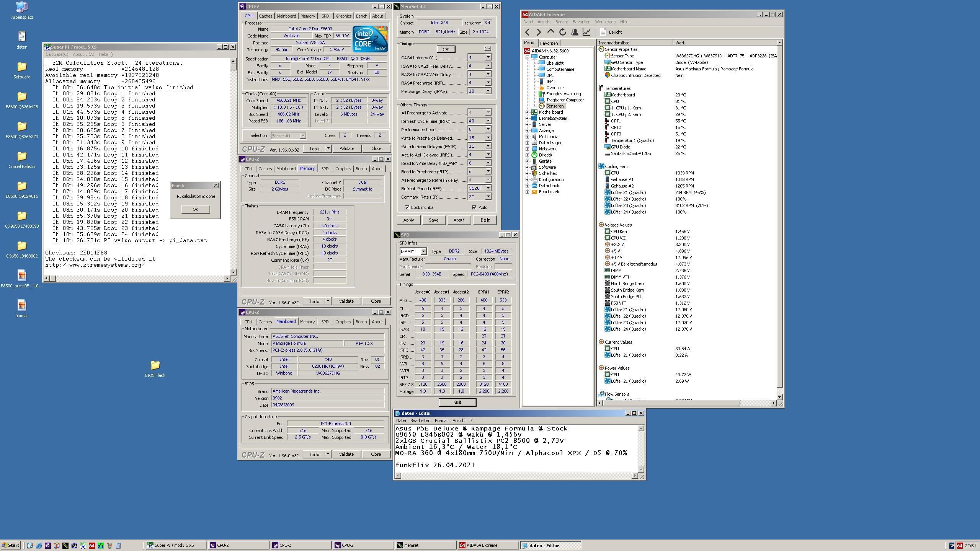The image size is (980, 551).
Task: Open the Correction dropdown in SPD window
Action: tap(504, 259)
